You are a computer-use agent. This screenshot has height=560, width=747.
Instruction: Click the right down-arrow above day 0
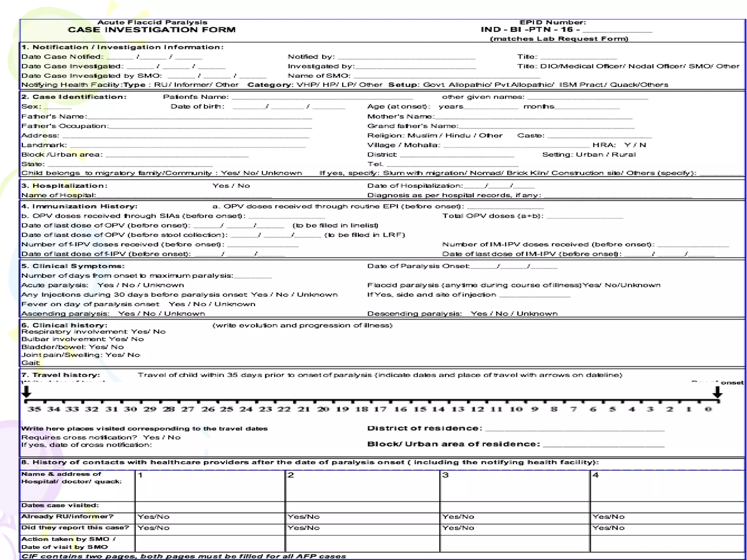pyautogui.click(x=717, y=392)
